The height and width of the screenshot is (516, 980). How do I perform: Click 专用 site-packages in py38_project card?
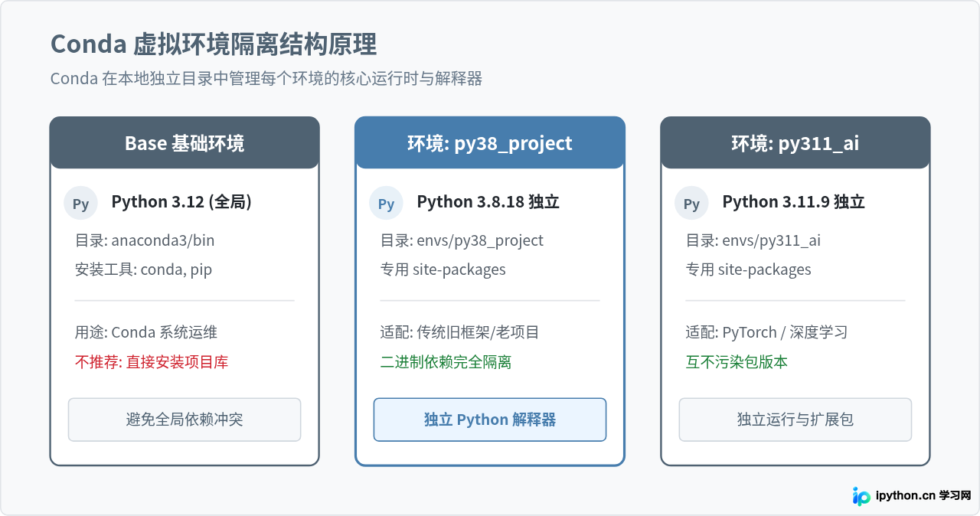443,269
